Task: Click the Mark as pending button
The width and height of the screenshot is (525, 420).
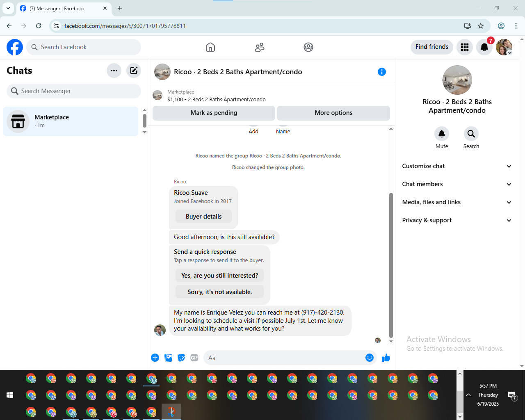Action: (x=214, y=113)
